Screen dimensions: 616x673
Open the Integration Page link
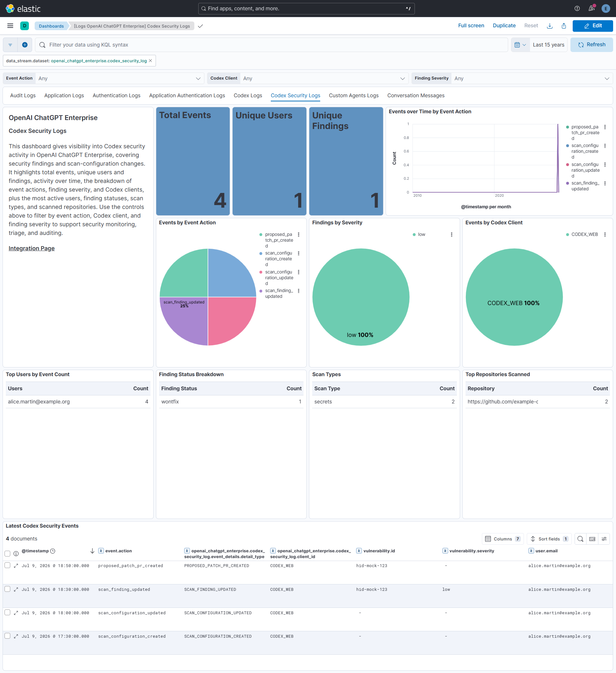(x=31, y=248)
